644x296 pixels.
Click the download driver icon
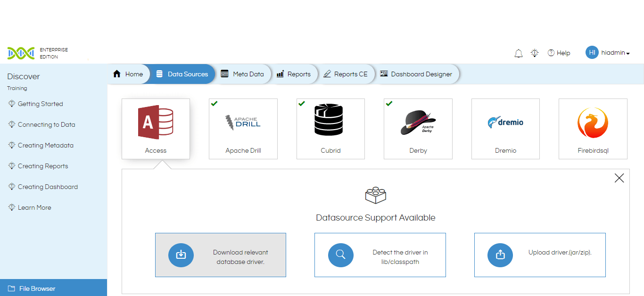pos(181,255)
